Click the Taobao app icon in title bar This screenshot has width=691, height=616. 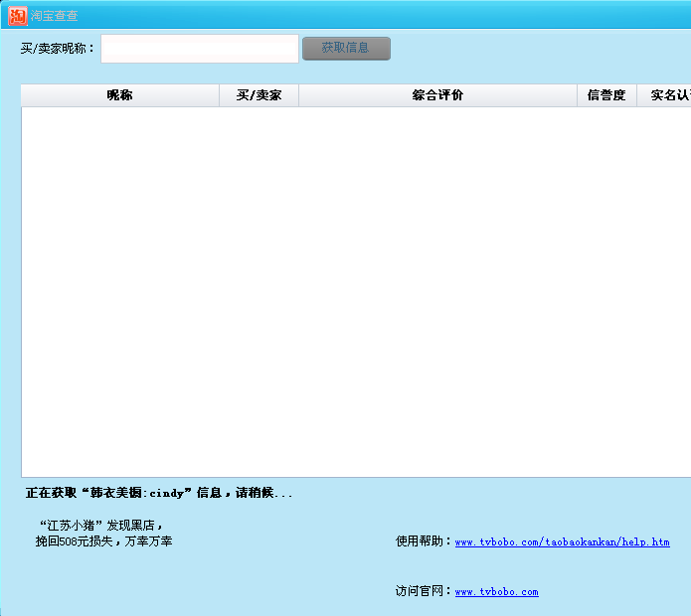[x=17, y=16]
